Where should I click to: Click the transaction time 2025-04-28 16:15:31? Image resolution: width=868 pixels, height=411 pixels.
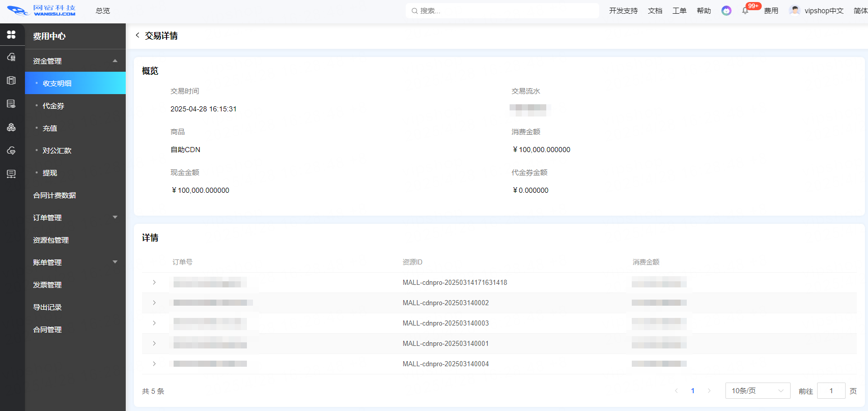(x=204, y=109)
